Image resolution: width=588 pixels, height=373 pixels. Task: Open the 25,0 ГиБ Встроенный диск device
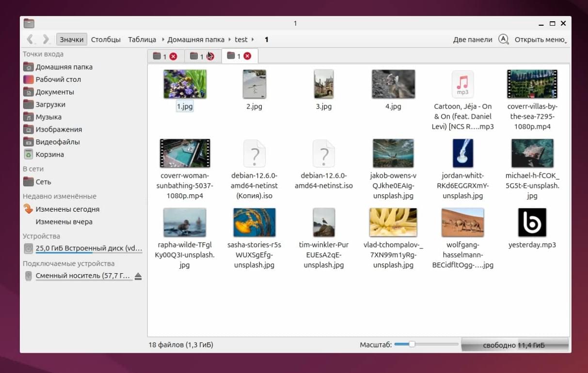(x=83, y=249)
